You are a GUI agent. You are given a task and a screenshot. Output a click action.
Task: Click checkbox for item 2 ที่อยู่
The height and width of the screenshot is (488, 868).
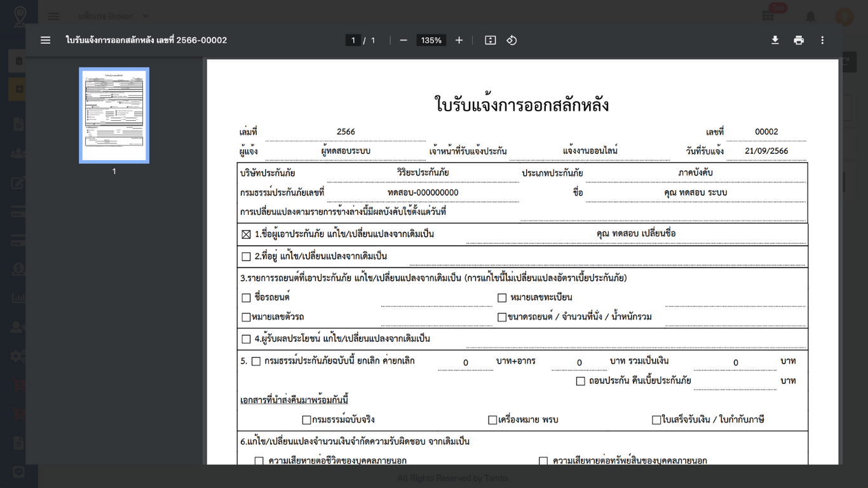tap(247, 257)
